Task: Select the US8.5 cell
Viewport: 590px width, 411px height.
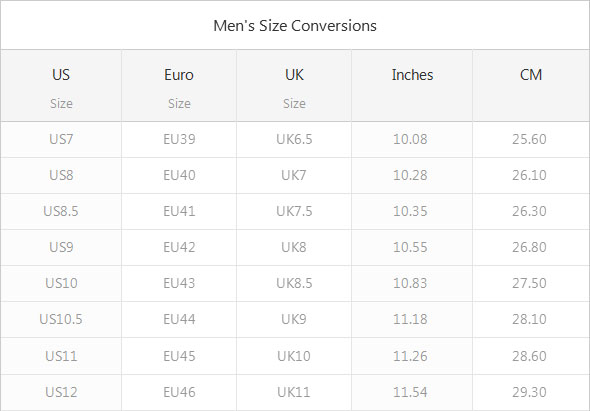Action: (61, 211)
